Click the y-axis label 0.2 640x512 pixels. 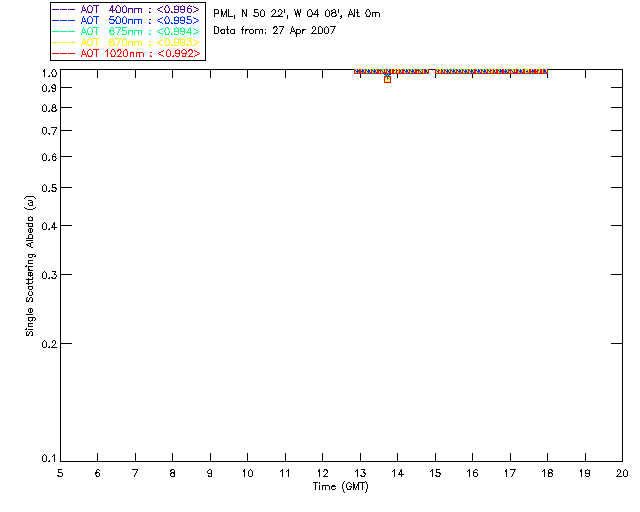[49, 344]
